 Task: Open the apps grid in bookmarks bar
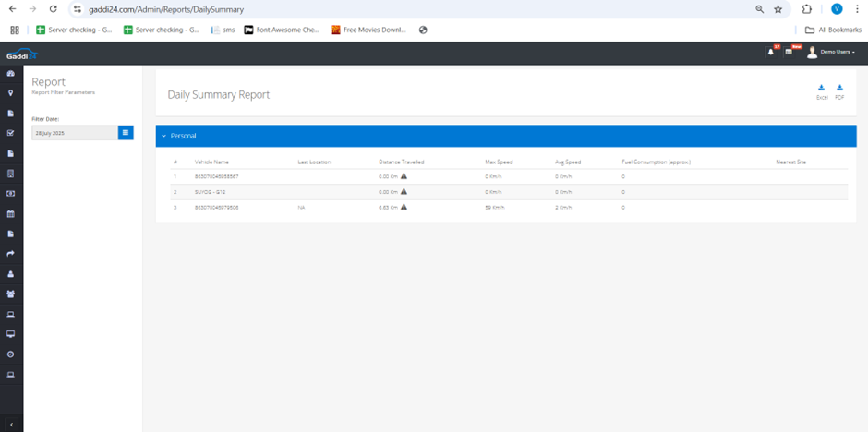[15, 30]
